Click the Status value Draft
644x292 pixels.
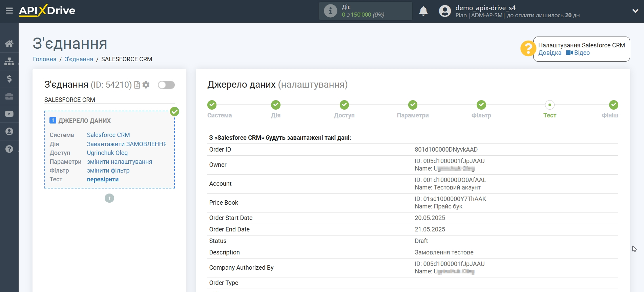(421, 241)
